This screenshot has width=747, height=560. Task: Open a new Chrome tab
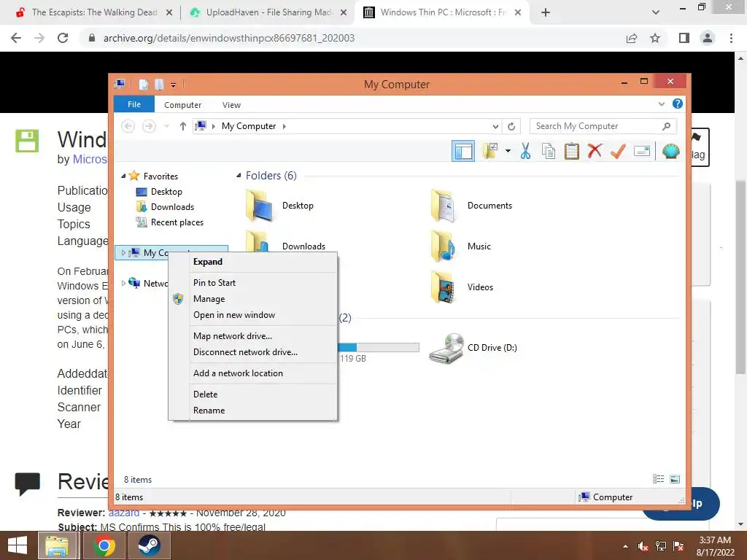(546, 12)
